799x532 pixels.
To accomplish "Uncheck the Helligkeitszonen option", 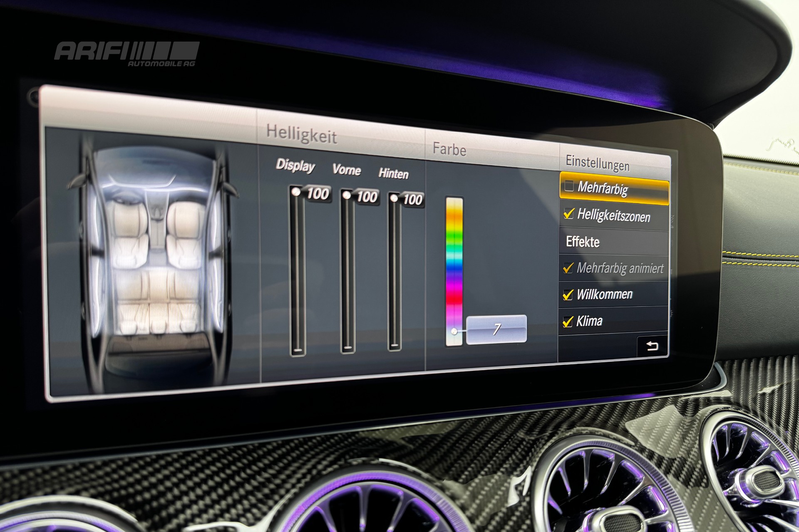I will tap(569, 213).
